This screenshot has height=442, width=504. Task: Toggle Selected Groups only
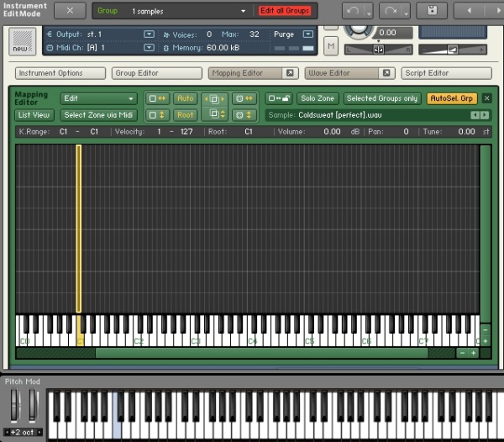click(382, 98)
